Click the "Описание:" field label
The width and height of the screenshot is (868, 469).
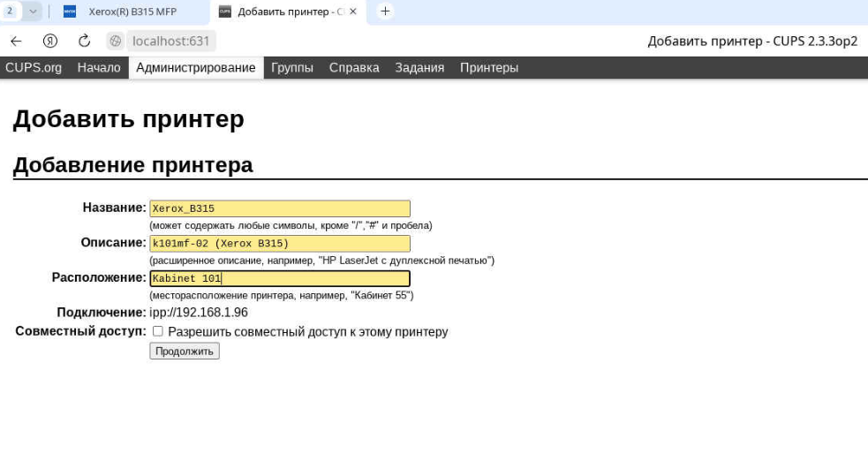(114, 243)
